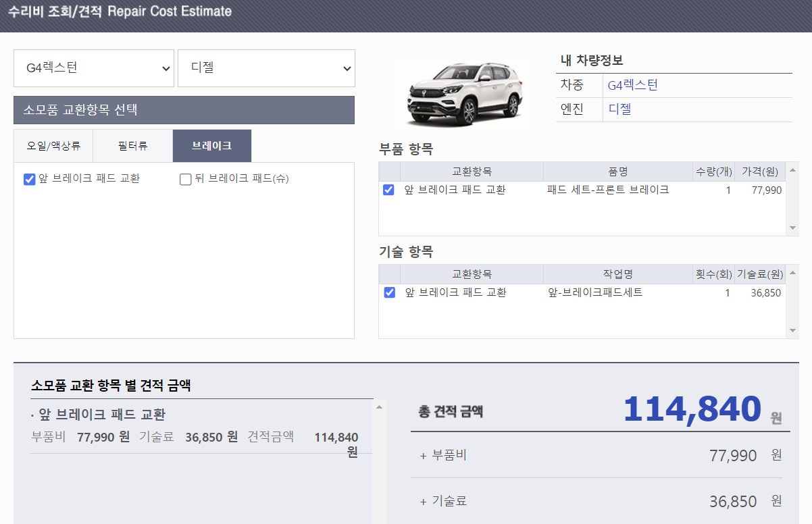Open the 디젤 engine type dropdown
The width and height of the screenshot is (812, 524).
tap(266, 68)
